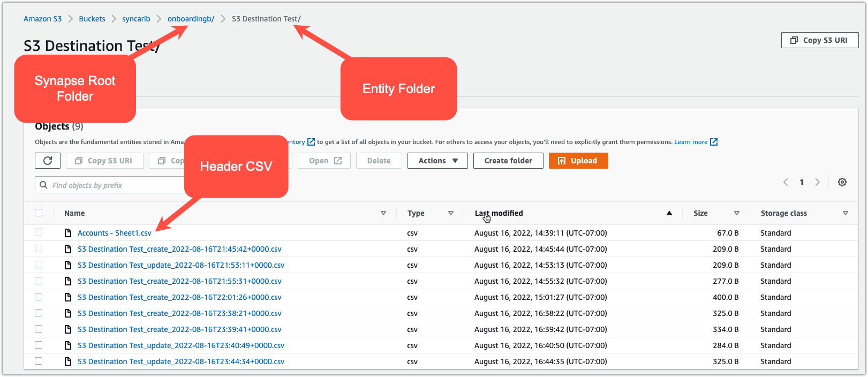Screen dimensions: 868x377
Task: Click file icon for create_2022-08-16T21:55:31 file
Action: (68, 281)
